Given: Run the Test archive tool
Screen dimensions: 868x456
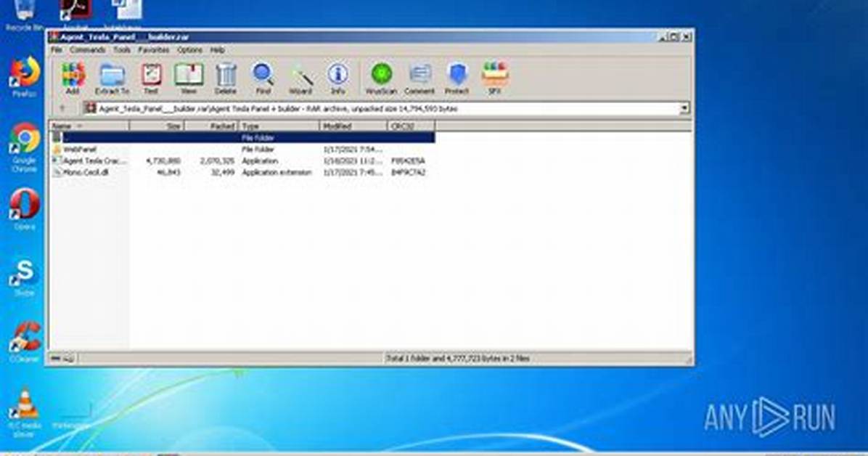Looking at the screenshot, I should coord(151,78).
